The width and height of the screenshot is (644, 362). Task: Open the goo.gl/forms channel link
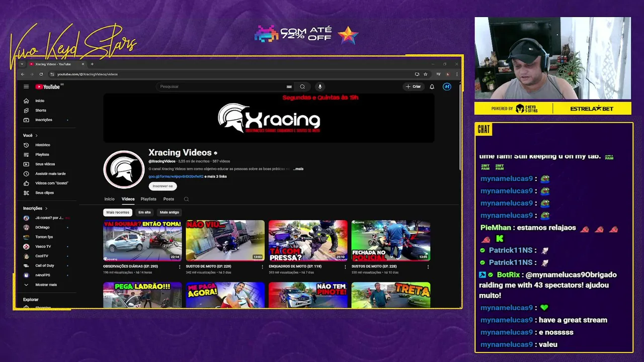(x=176, y=176)
